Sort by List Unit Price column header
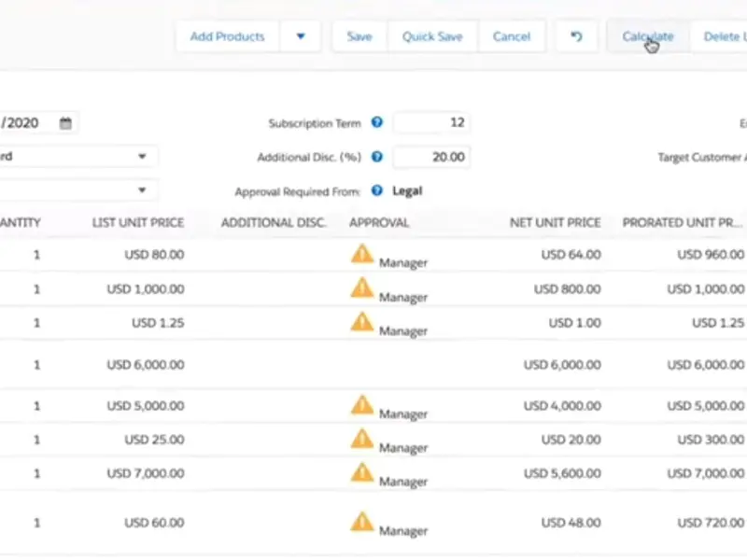 tap(137, 223)
